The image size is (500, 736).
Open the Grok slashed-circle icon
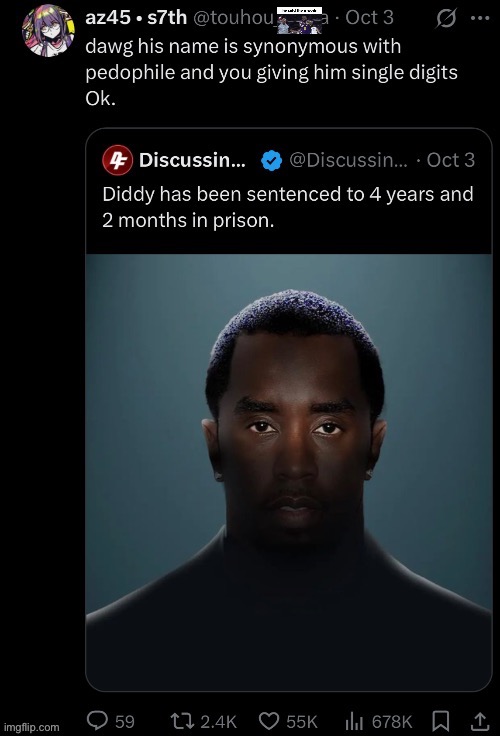[x=446, y=18]
